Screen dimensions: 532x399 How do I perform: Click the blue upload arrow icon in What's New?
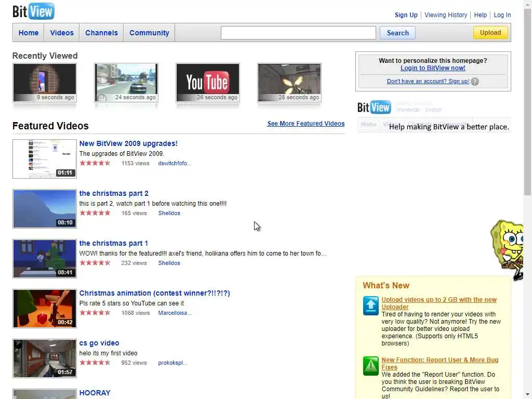coord(370,305)
